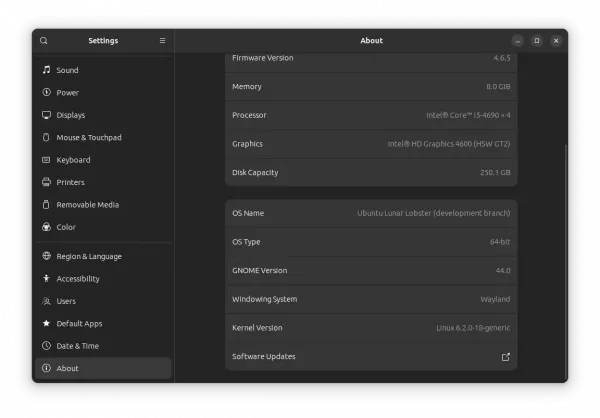This screenshot has width=600, height=418.
Task: Click the Memory row showing 8.0 GiB
Action: pyautogui.click(x=371, y=87)
